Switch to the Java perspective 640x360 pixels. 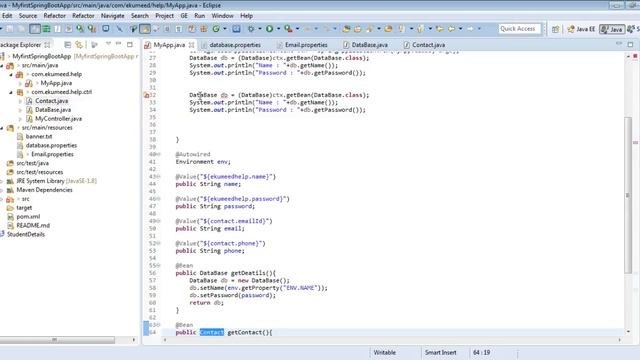612,29
